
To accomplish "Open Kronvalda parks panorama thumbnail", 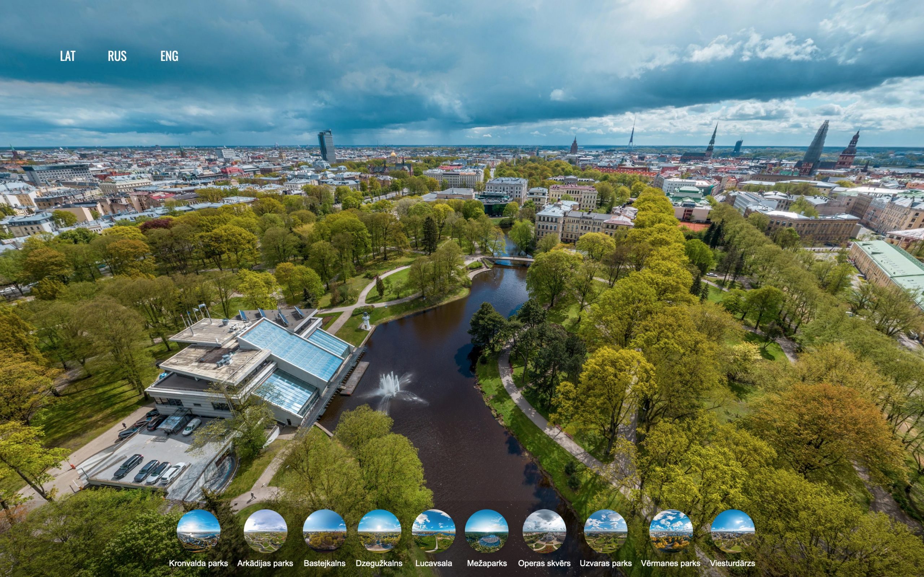I will 199,531.
